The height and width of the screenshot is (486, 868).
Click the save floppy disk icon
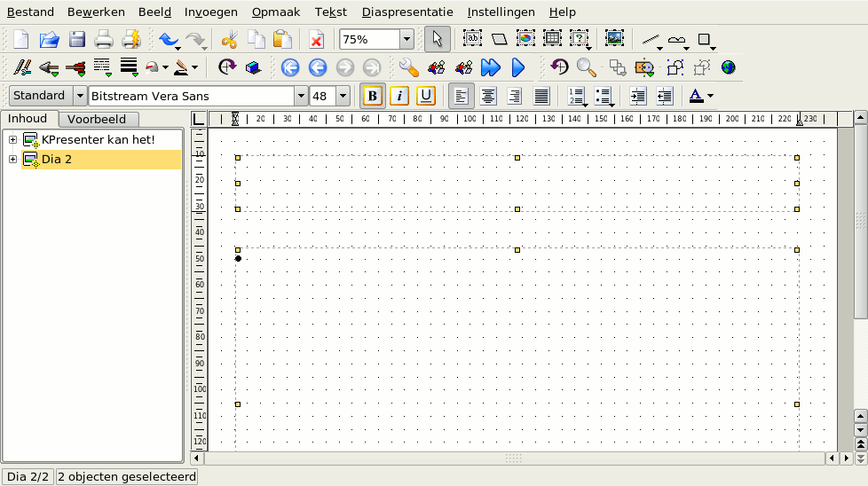(x=77, y=39)
